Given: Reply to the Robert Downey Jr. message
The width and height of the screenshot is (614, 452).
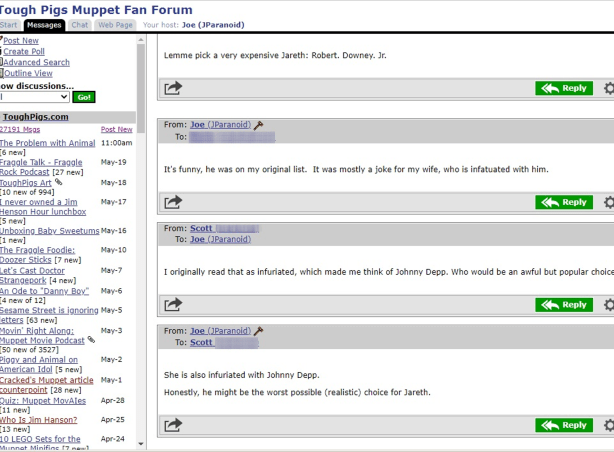Looking at the screenshot, I should tap(564, 89).
